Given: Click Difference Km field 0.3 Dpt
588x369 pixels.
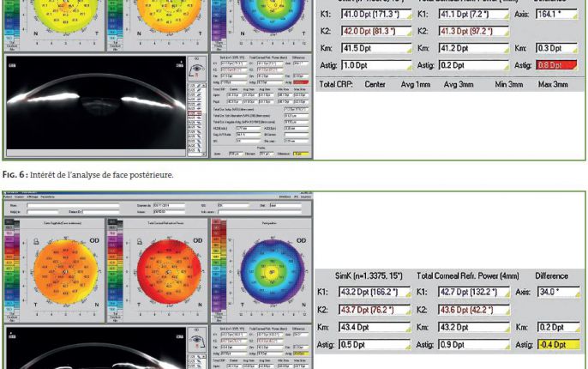Looking at the screenshot, I should pos(556,48).
